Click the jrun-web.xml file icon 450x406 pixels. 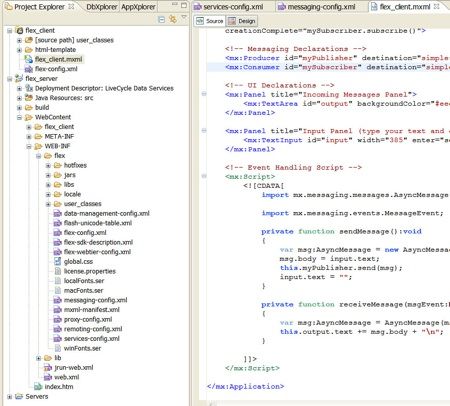(x=48, y=368)
